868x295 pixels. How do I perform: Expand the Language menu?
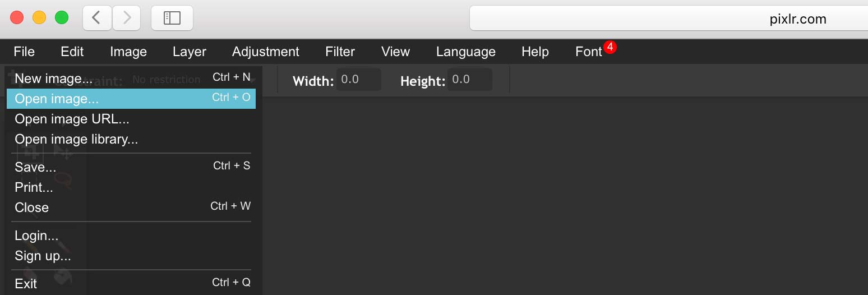[466, 52]
